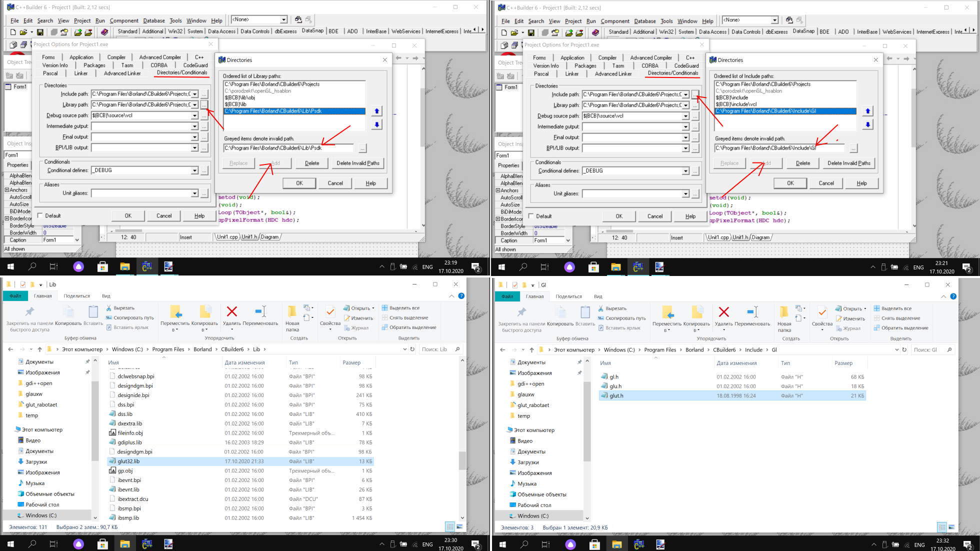Click Переименовать icon in Lib Explorer ribbon
Screen dimensions: 980x551
(x=260, y=312)
